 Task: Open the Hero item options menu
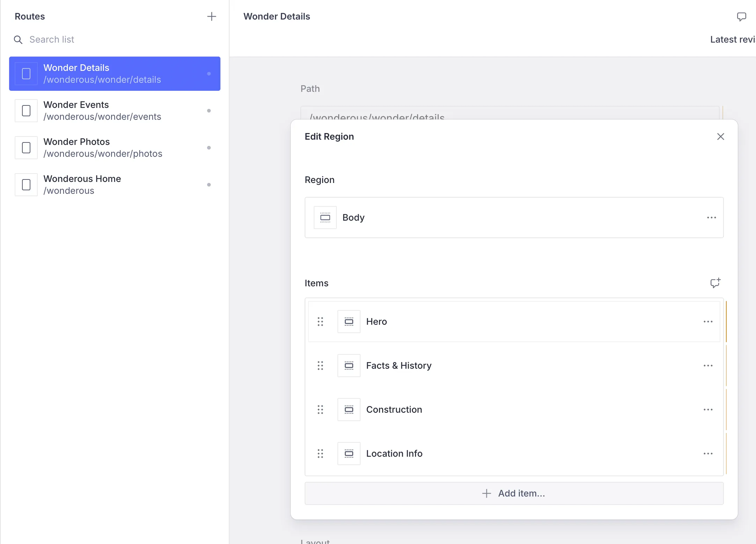708,321
